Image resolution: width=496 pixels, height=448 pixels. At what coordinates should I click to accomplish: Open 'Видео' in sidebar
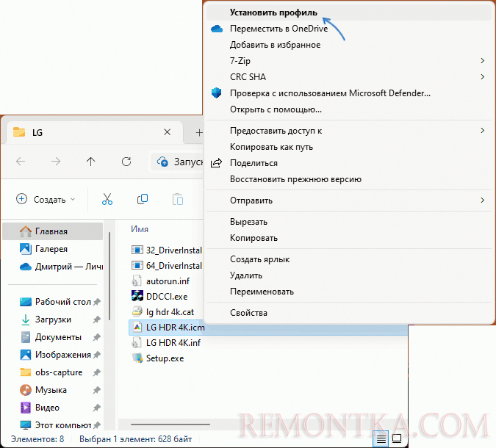click(x=52, y=408)
